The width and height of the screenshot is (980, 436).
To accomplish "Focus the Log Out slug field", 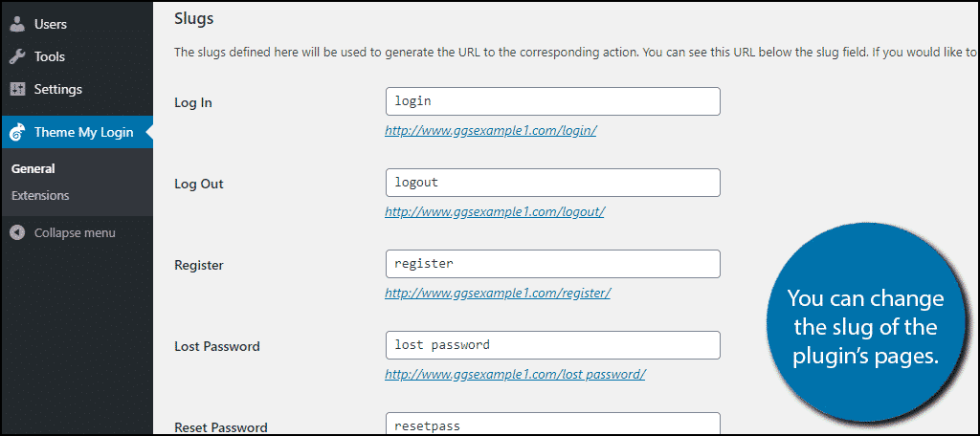I will 552,183.
